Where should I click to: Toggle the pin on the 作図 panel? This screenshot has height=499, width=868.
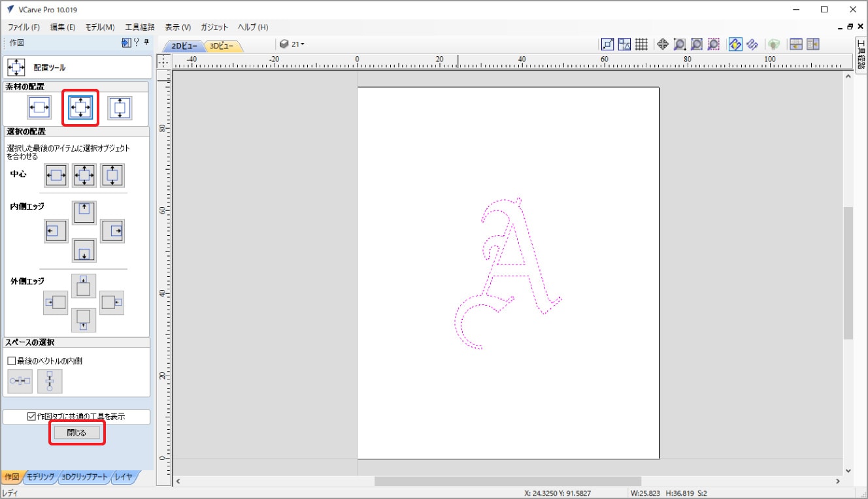point(146,43)
